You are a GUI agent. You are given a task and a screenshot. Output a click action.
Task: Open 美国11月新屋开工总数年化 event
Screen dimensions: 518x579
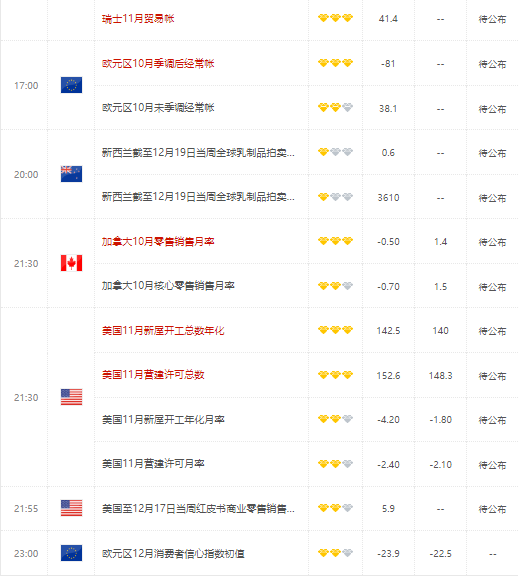[163, 330]
